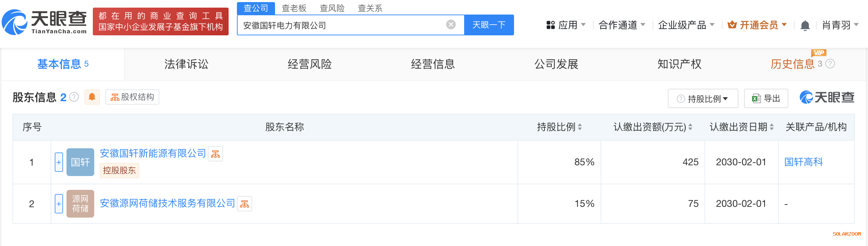
Task: Click into the company search input field
Action: [343, 25]
